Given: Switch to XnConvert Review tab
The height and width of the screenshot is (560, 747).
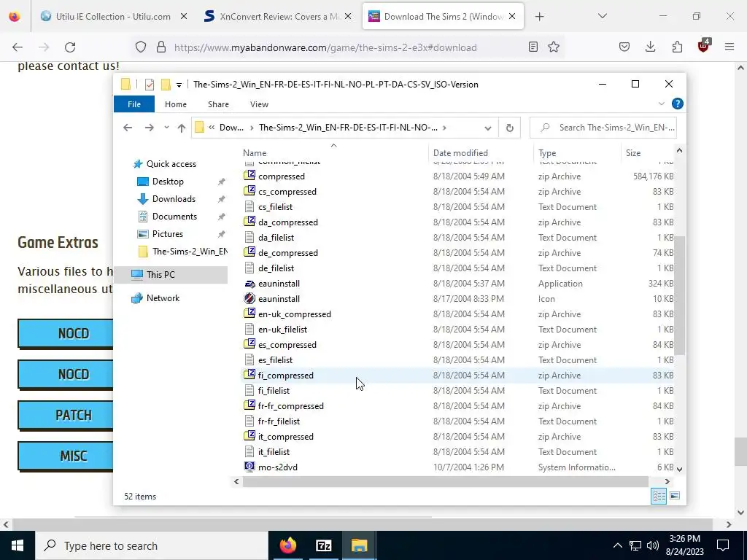Looking at the screenshot, I should pos(279,17).
